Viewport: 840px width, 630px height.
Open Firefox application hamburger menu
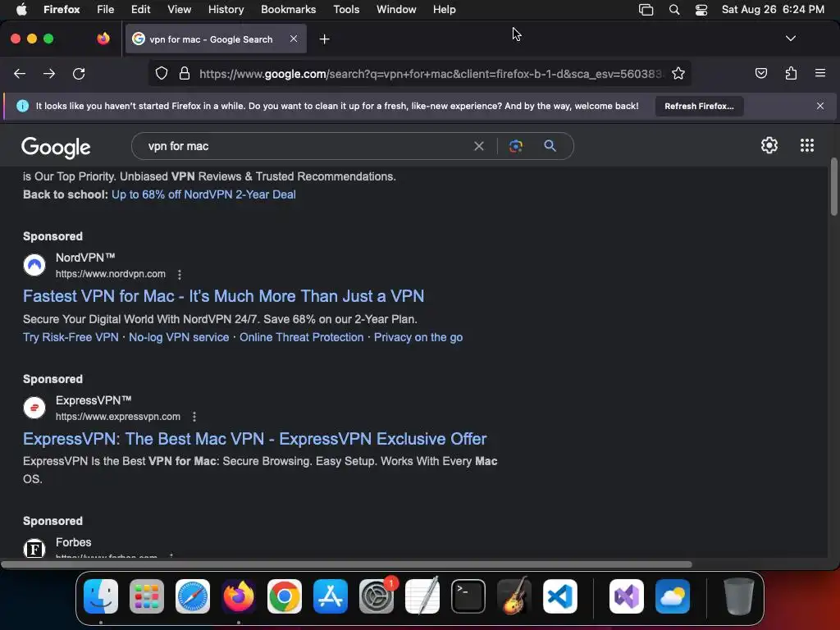click(x=820, y=73)
